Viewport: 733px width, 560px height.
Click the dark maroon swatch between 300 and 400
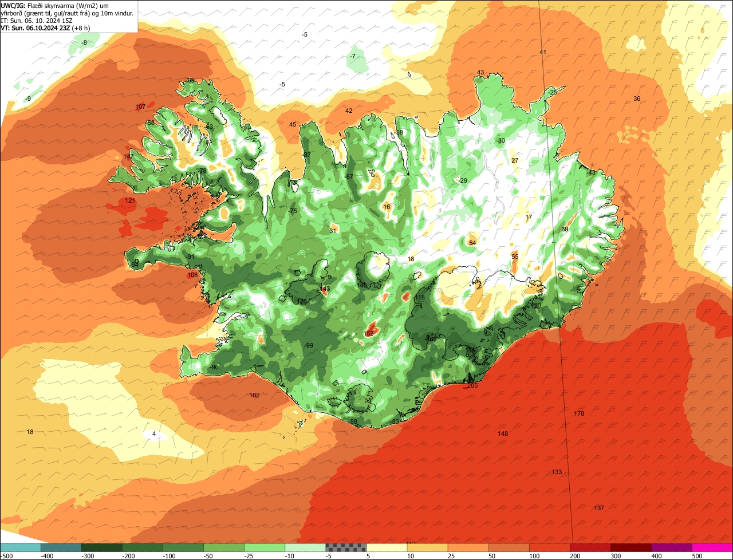point(630,547)
